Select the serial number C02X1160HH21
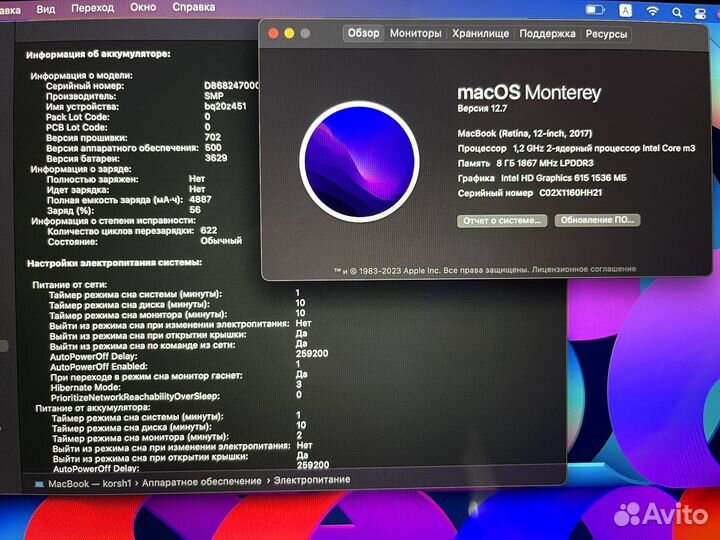The width and height of the screenshot is (720, 540). pyautogui.click(x=570, y=193)
